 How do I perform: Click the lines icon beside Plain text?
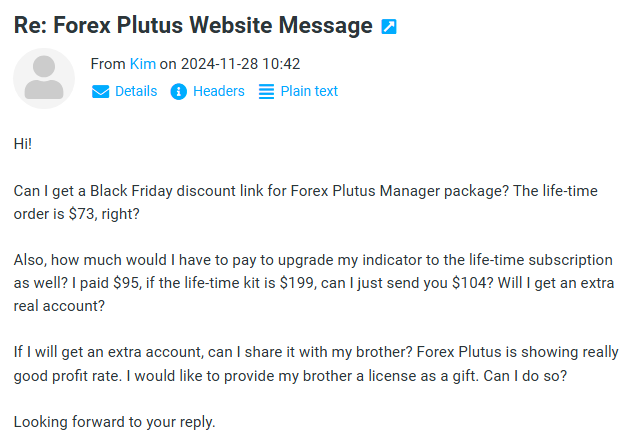point(266,92)
